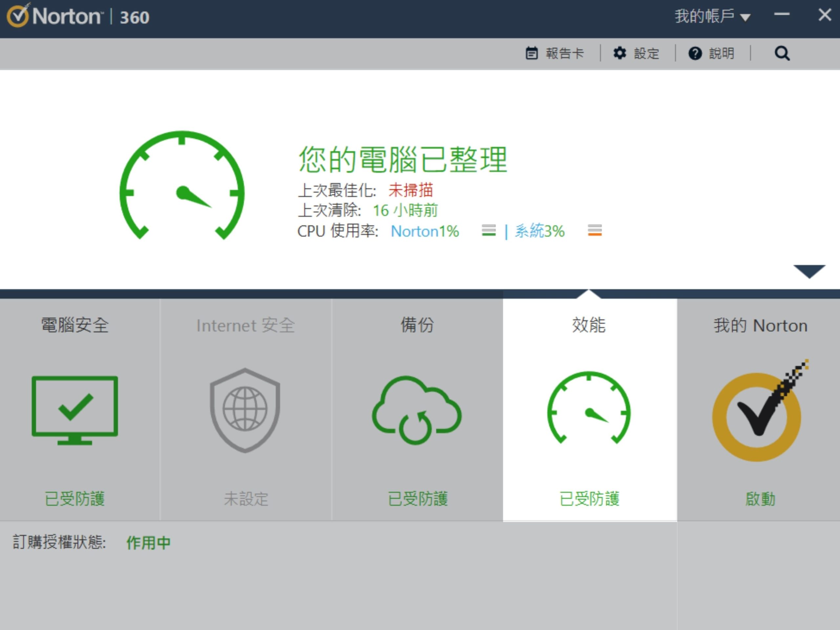Click the 作用中 subscription status text

[x=149, y=543]
